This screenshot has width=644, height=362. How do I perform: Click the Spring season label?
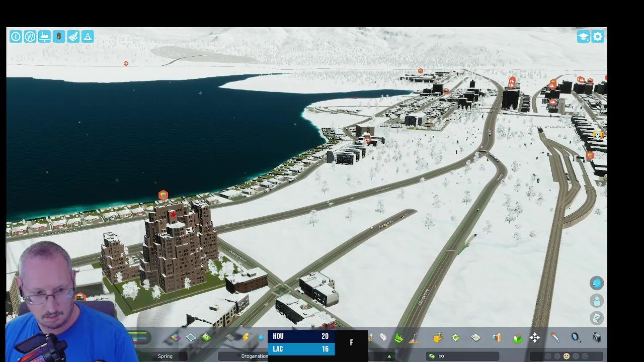point(165,356)
